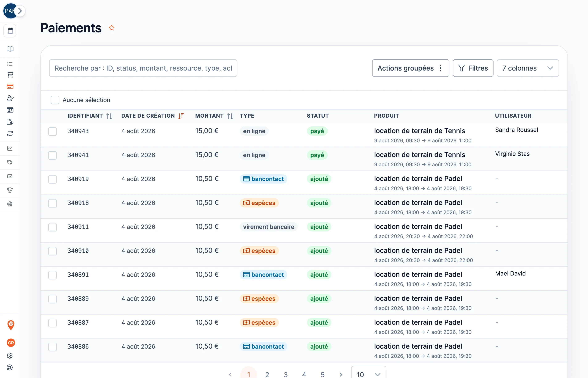Open the CR user avatar
This screenshot has height=378, width=588.
coord(11,343)
